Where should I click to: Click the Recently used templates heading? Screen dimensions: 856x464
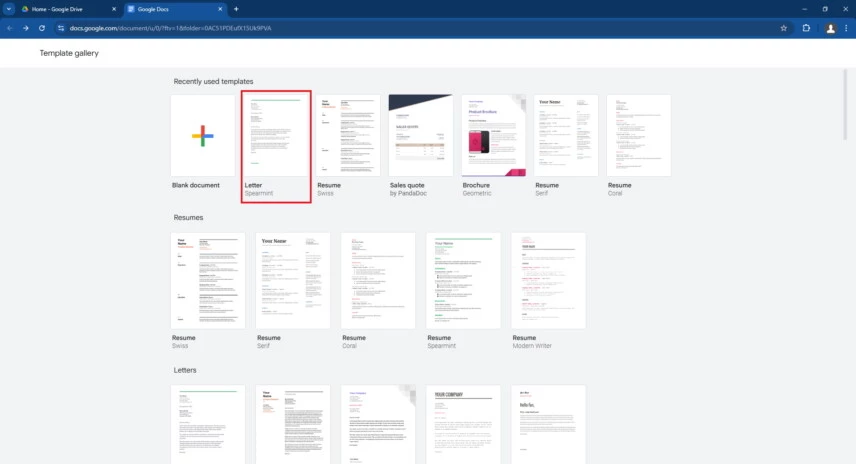coord(213,81)
